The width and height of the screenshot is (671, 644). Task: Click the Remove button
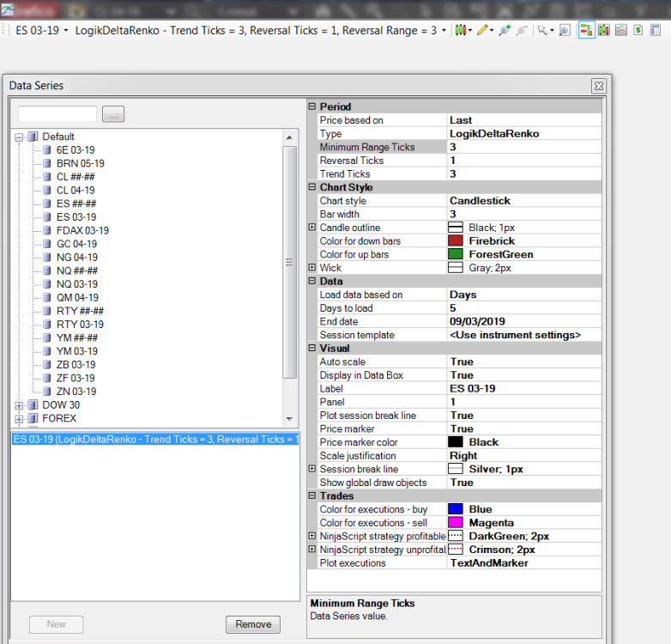pos(253,624)
